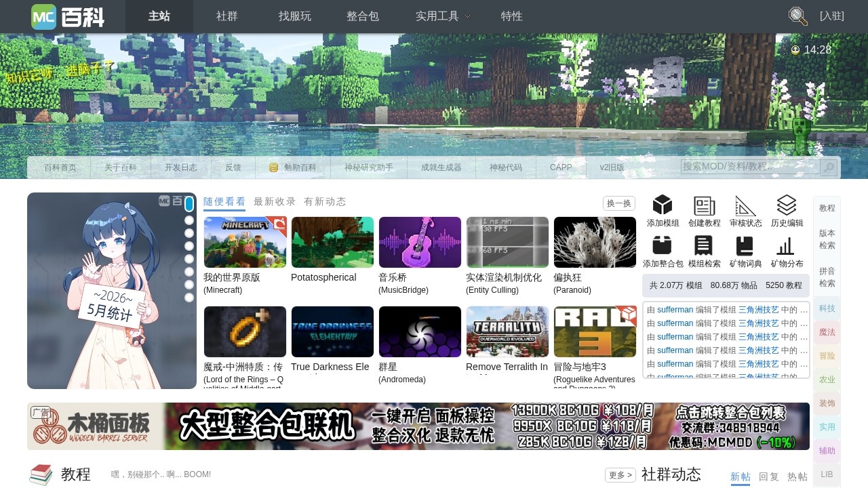This screenshot has width=868, height=488.
Task: Switch to 随便看看 tab
Action: pos(224,202)
